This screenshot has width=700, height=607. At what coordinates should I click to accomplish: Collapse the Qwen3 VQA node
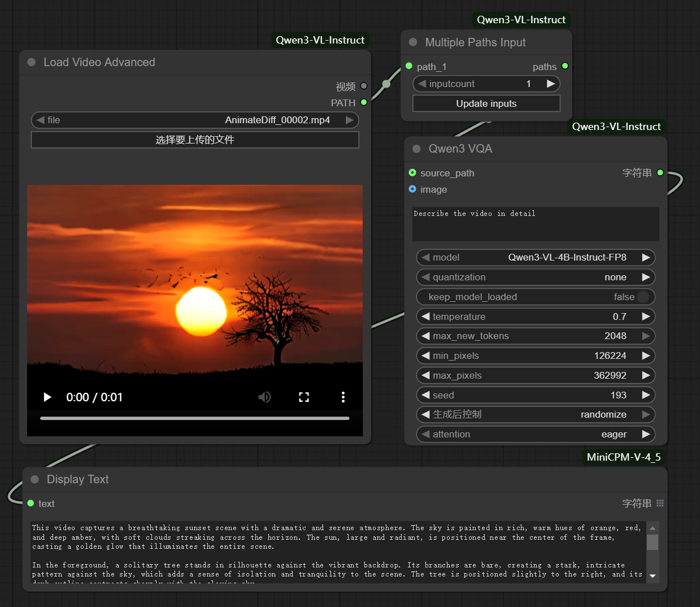(416, 149)
